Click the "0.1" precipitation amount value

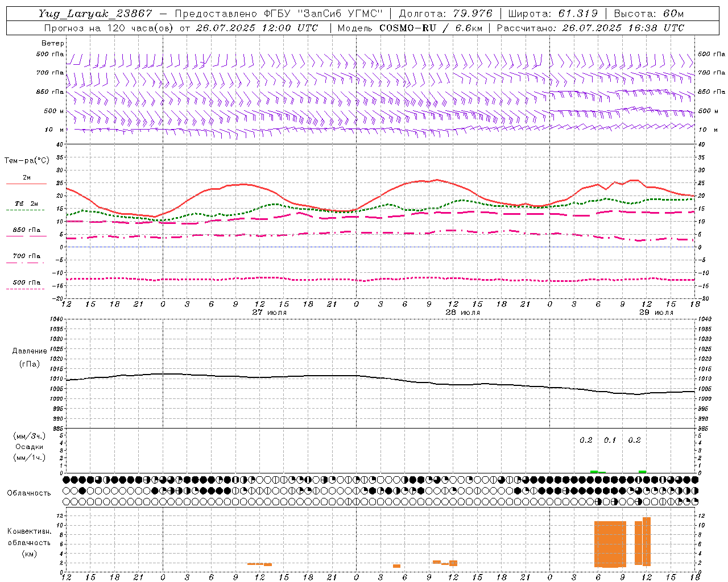[610, 440]
